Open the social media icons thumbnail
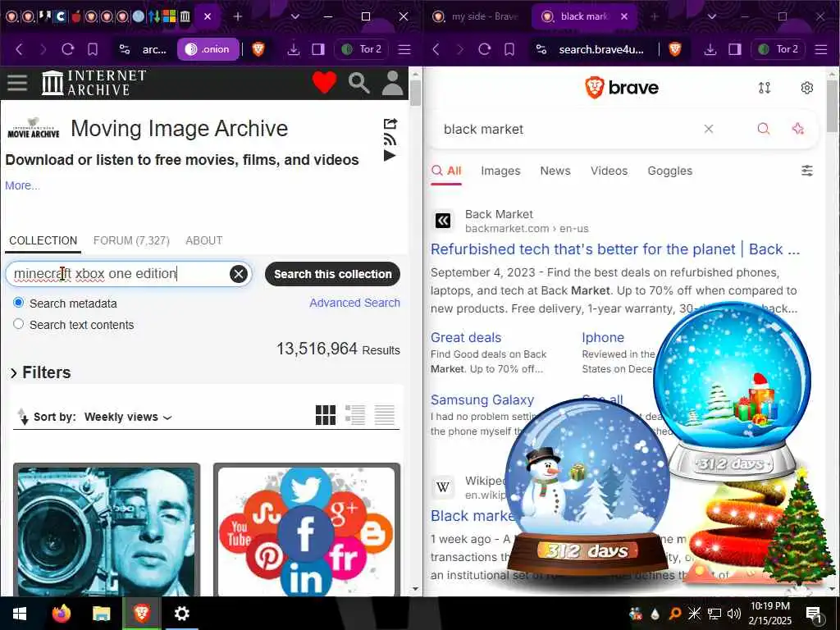 pyautogui.click(x=307, y=529)
